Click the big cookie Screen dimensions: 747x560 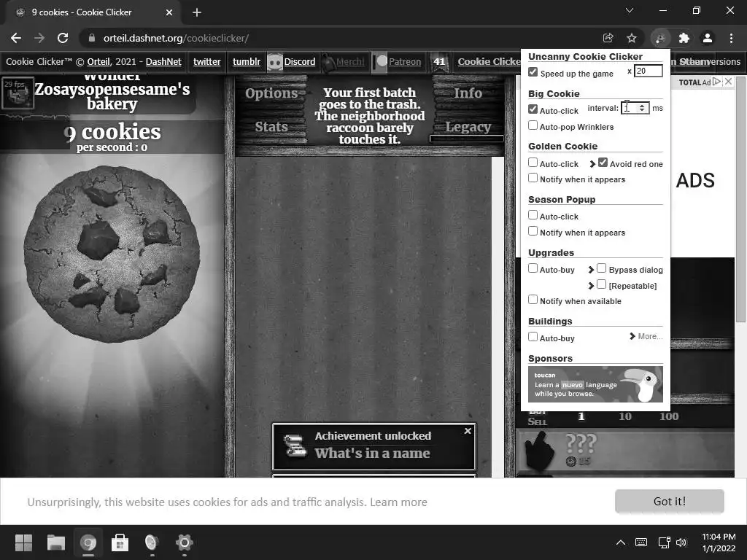coord(112,254)
